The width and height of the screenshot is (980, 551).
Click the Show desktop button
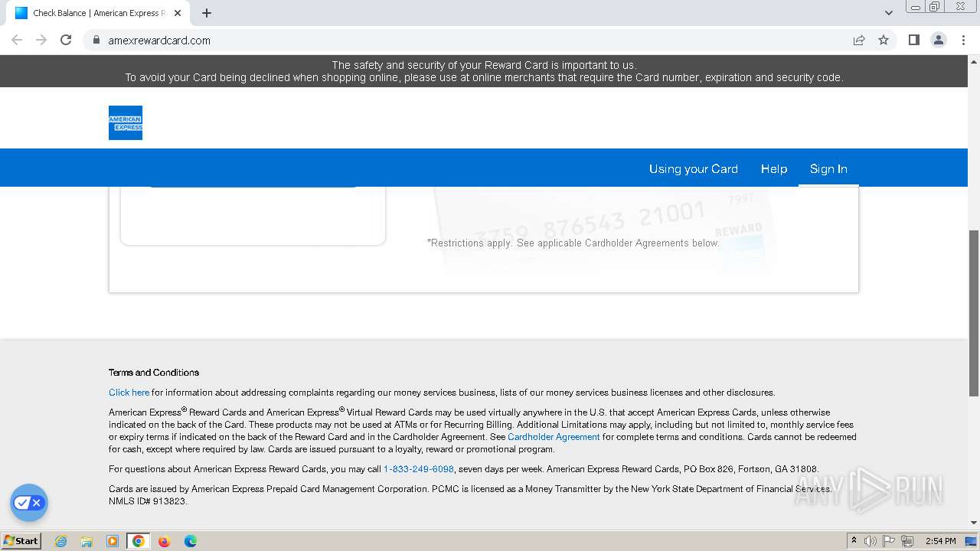click(x=971, y=541)
